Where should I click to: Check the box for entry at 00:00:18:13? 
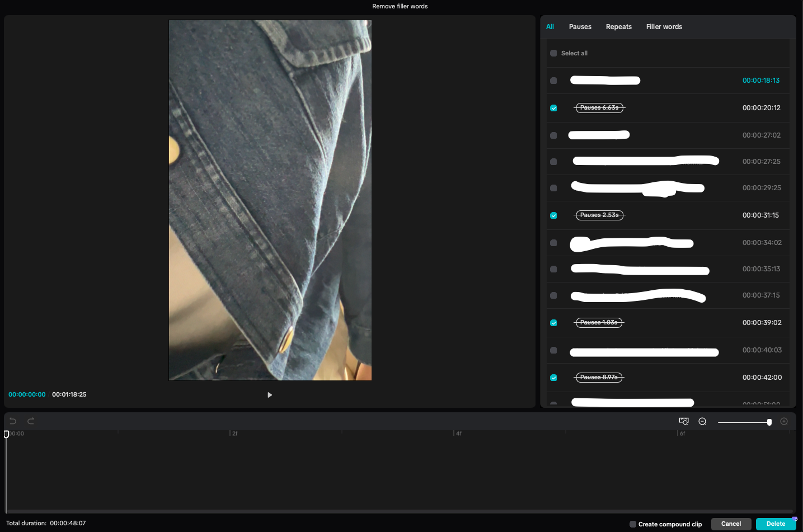tap(553, 81)
